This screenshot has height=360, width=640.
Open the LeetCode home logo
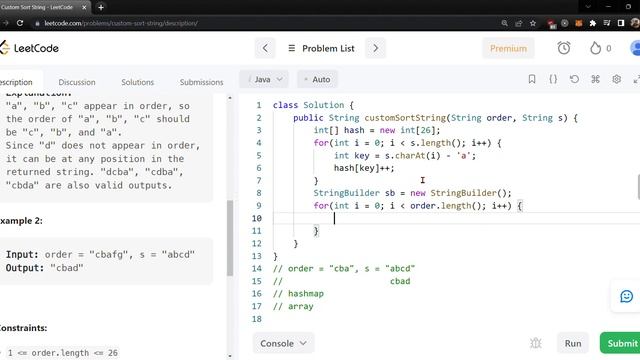point(29,48)
